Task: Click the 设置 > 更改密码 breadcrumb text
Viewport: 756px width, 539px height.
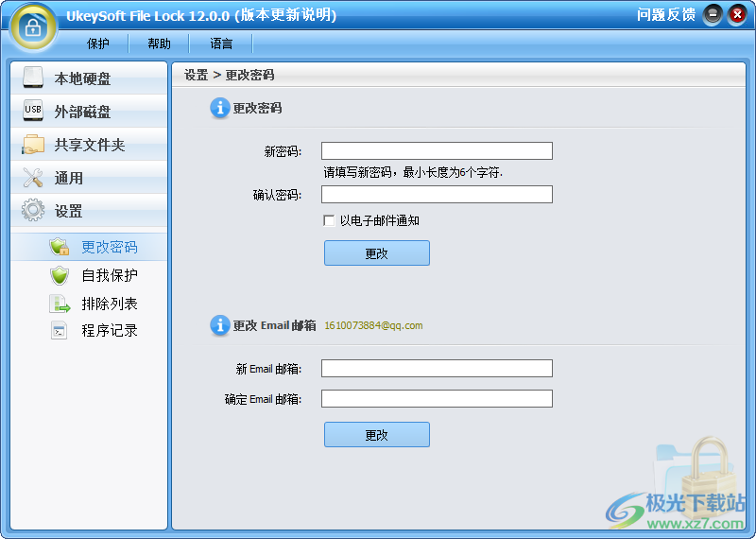Action: pyautogui.click(x=229, y=75)
